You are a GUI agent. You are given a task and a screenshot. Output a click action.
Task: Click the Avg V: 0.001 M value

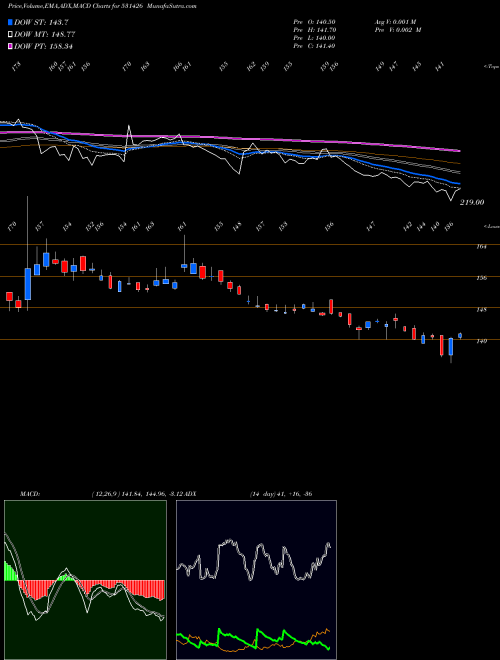(395, 21)
